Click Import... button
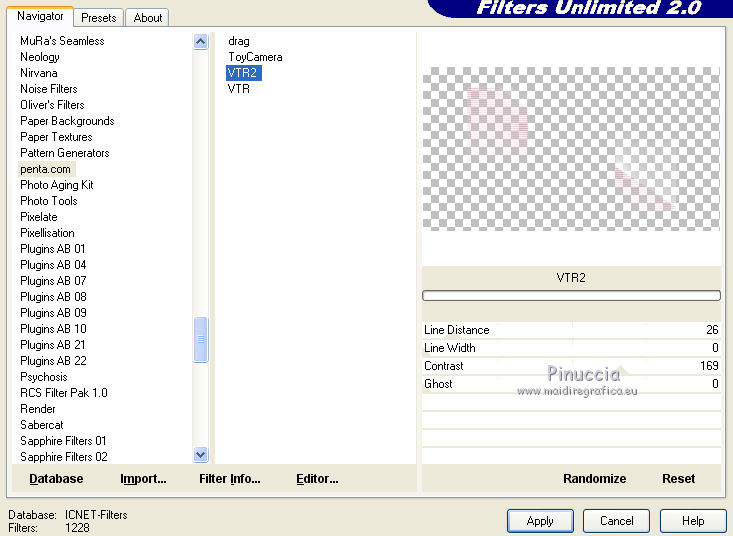Image resolution: width=733 pixels, height=536 pixels. (143, 479)
